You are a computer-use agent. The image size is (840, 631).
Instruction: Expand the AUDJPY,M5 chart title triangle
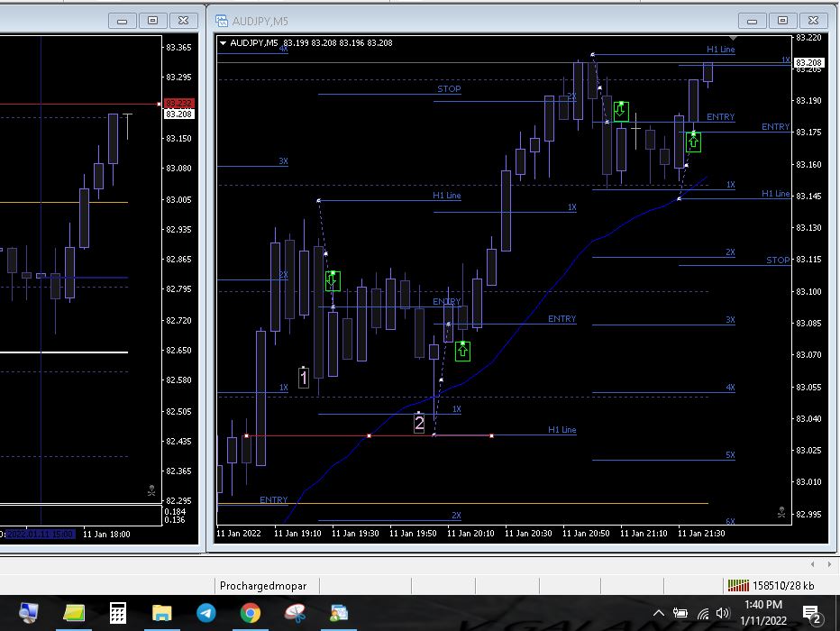pos(223,42)
